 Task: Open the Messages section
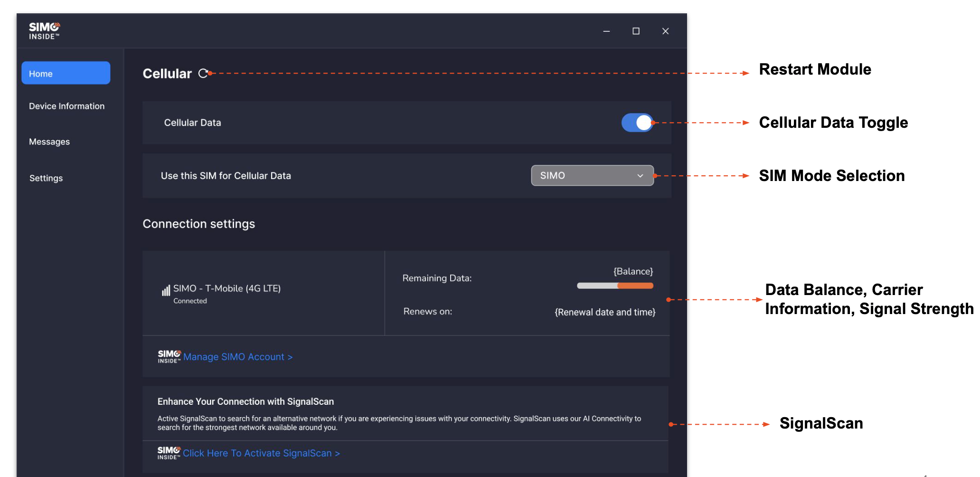pos(49,142)
